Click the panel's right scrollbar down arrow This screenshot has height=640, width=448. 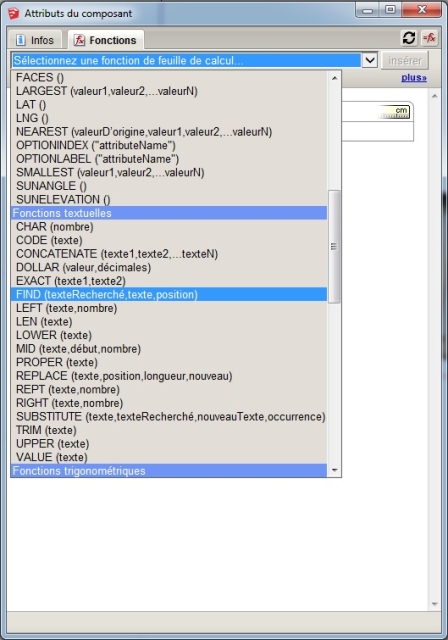tap(435, 604)
